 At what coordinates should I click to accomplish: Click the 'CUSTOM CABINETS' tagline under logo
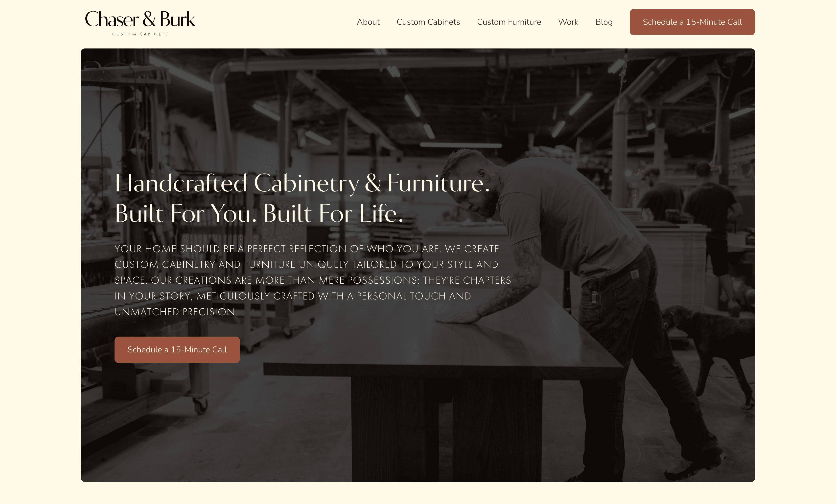pyautogui.click(x=140, y=34)
